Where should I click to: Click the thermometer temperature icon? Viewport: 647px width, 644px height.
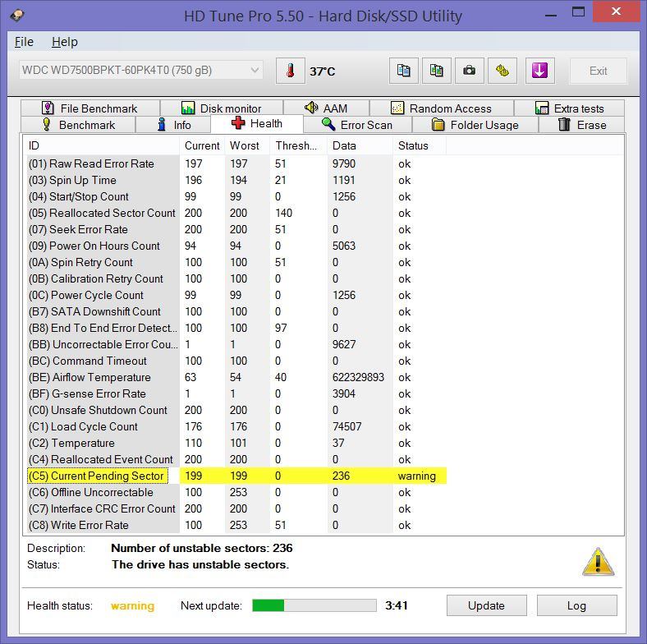click(290, 71)
